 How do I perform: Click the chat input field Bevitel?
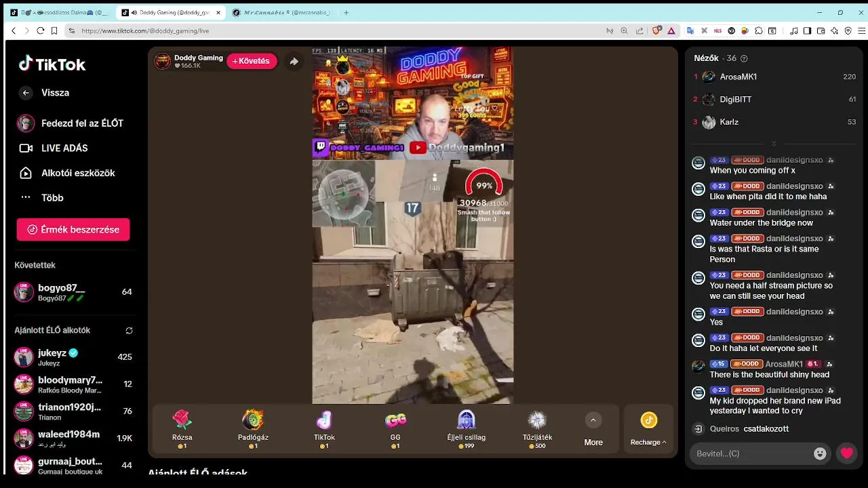pos(751,453)
